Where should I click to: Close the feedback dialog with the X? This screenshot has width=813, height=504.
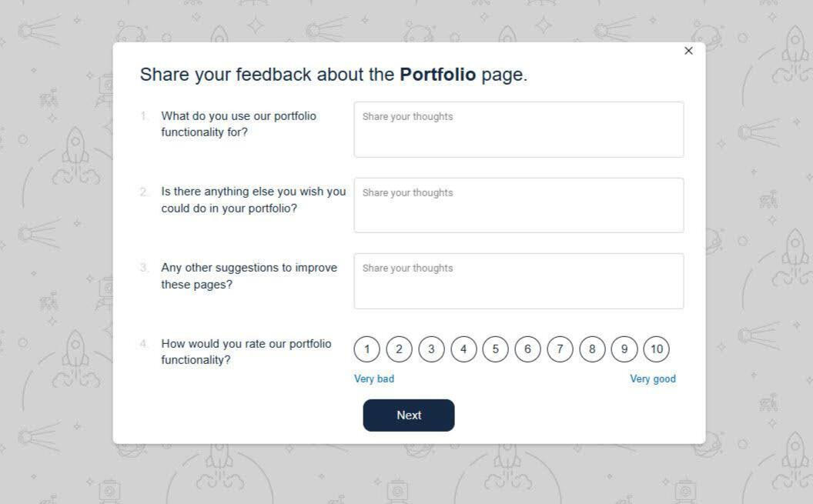coord(688,51)
